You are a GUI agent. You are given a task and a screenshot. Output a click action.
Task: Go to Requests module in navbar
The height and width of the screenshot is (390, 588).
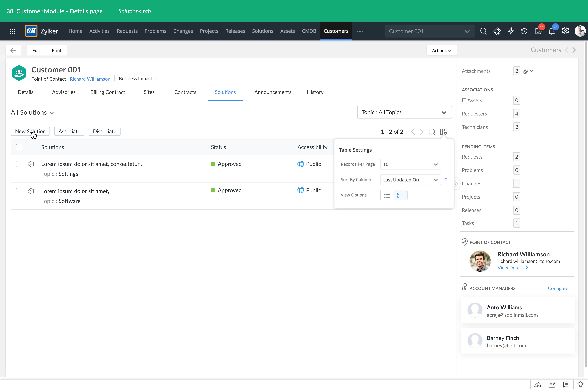(127, 31)
